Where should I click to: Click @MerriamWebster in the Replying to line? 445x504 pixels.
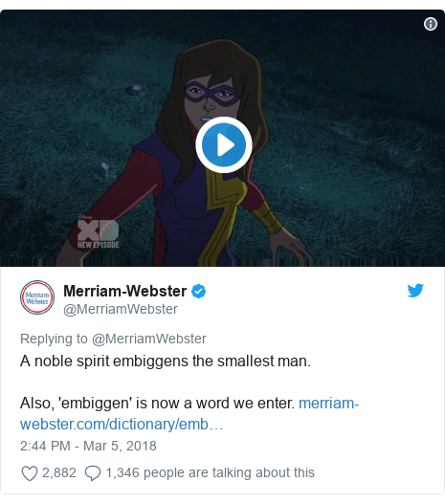tap(149, 339)
